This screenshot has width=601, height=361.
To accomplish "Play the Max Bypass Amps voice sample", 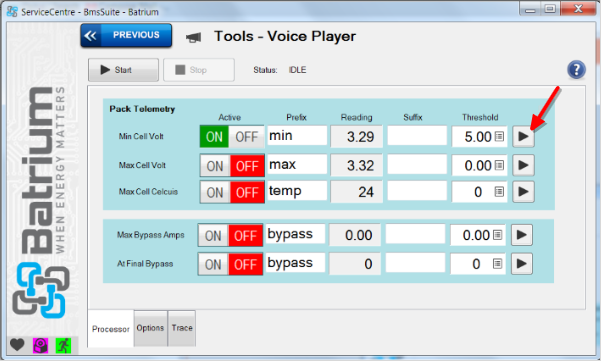I will tap(522, 235).
